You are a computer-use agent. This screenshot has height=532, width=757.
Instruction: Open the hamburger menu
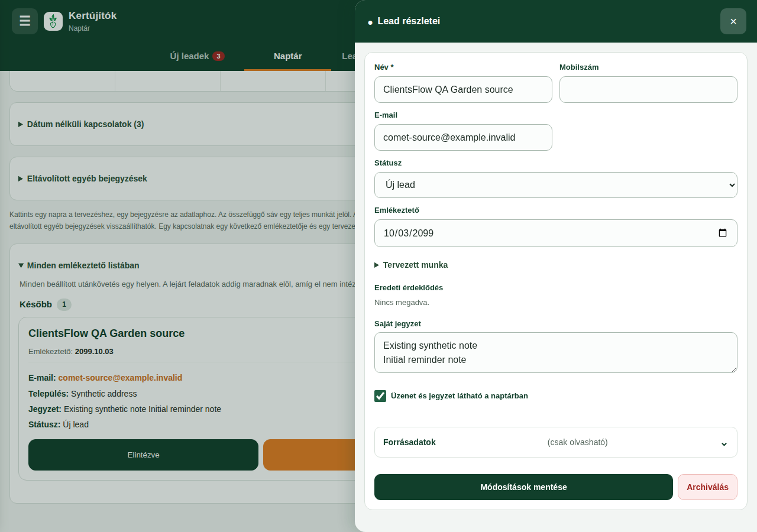click(x=25, y=21)
